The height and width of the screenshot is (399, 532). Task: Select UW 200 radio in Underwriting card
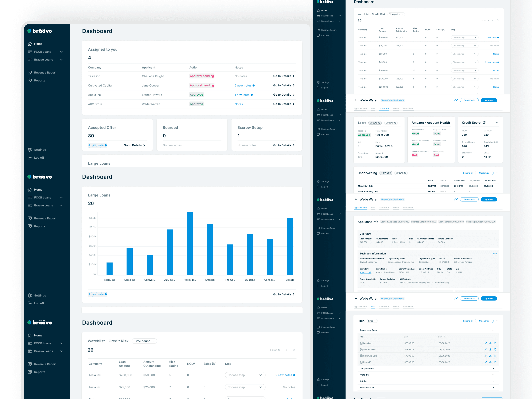(386, 173)
